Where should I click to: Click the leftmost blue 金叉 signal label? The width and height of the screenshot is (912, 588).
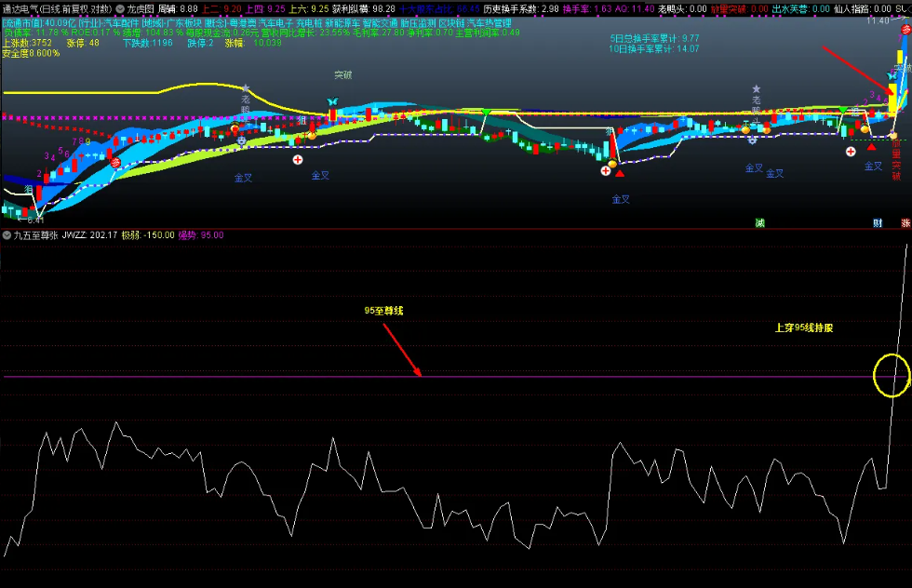tap(242, 176)
